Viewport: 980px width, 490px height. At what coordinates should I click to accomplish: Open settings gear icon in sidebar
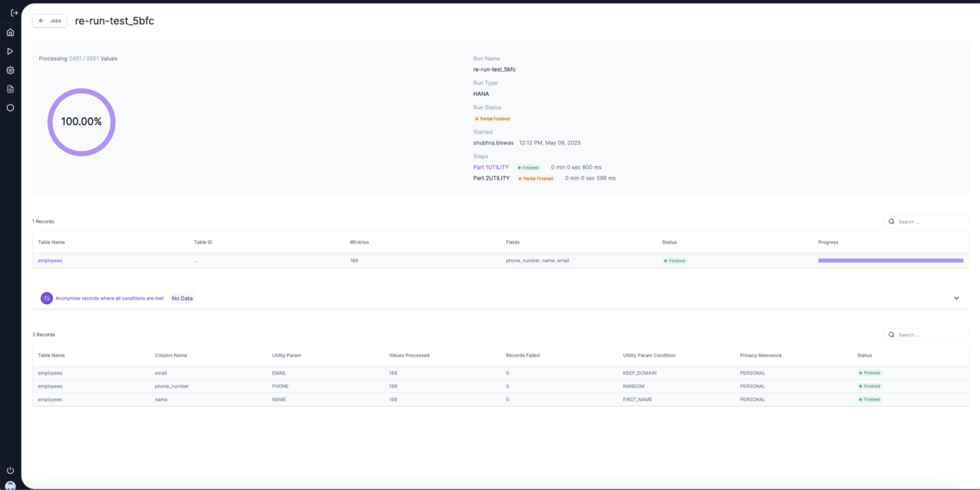click(x=10, y=70)
